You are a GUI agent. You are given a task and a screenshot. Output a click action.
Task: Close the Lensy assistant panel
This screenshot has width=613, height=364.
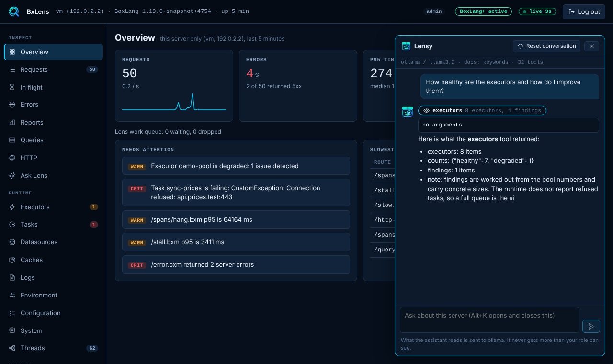[591, 46]
